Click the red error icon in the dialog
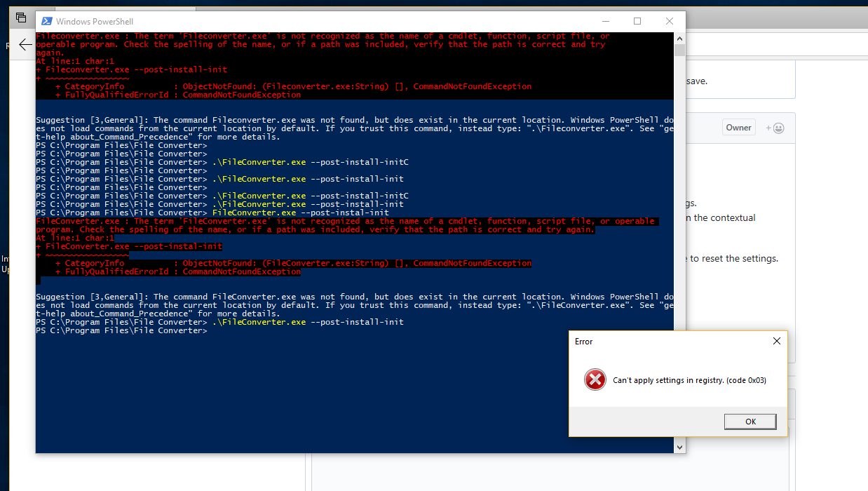868x491 pixels. click(595, 380)
